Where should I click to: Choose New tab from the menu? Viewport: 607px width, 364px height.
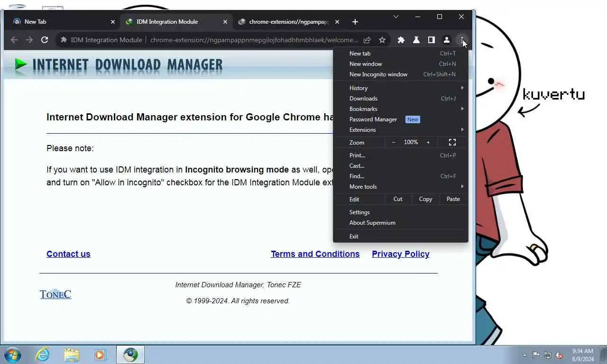(401, 54)
